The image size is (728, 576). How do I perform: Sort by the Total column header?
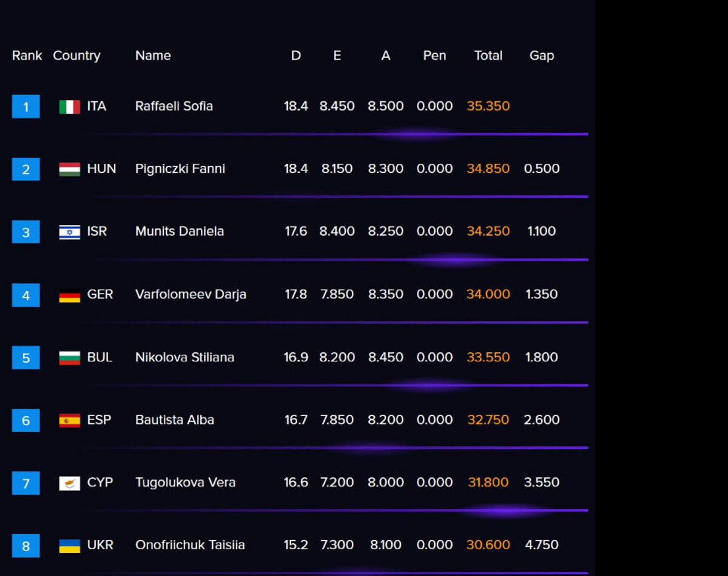point(488,56)
